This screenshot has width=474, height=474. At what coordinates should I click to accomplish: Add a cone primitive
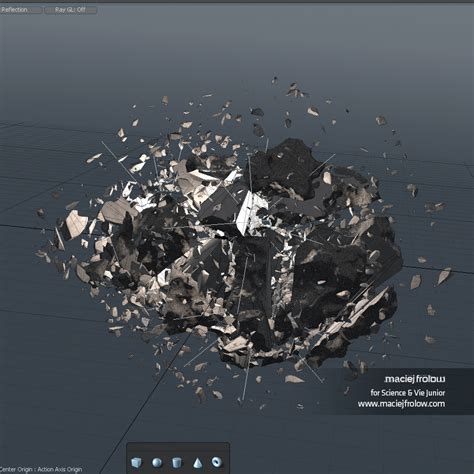point(197,463)
